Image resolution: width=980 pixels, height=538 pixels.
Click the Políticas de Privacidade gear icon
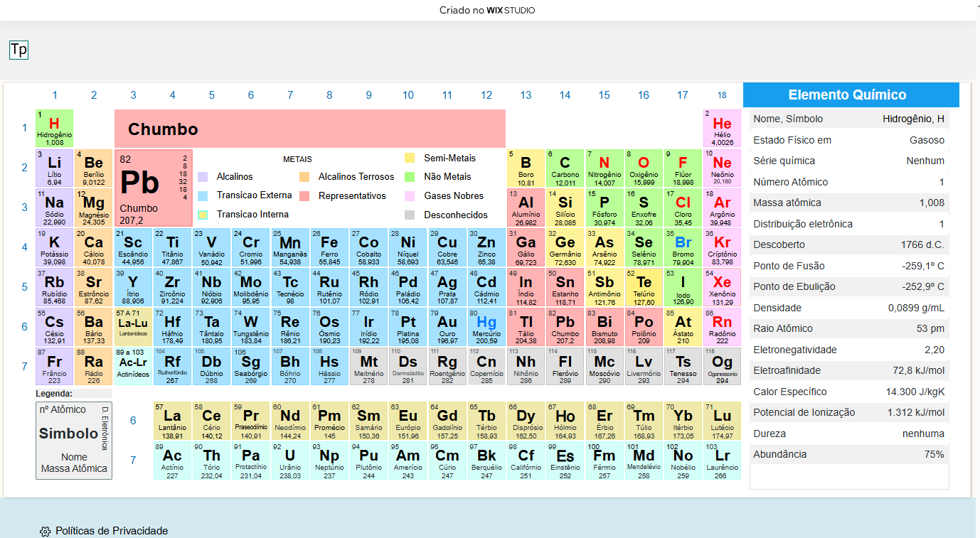pyautogui.click(x=45, y=532)
